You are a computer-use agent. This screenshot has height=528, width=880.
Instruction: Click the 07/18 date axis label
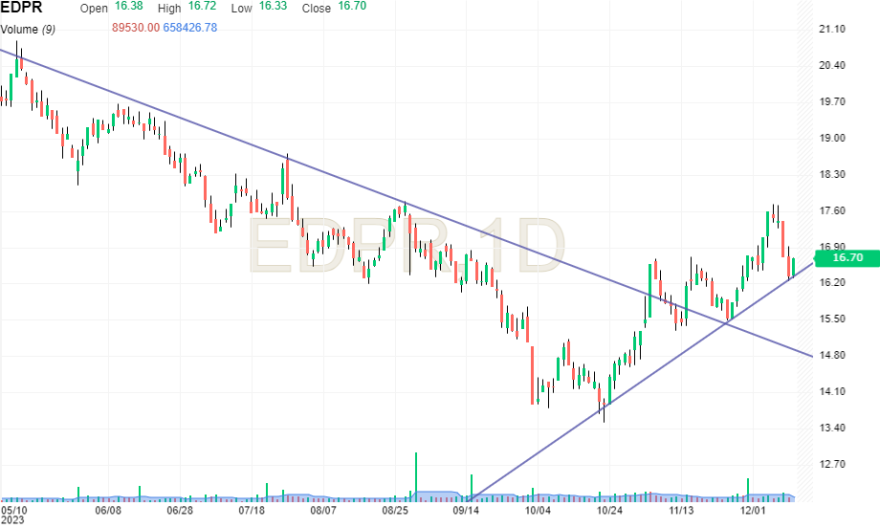coord(251,511)
